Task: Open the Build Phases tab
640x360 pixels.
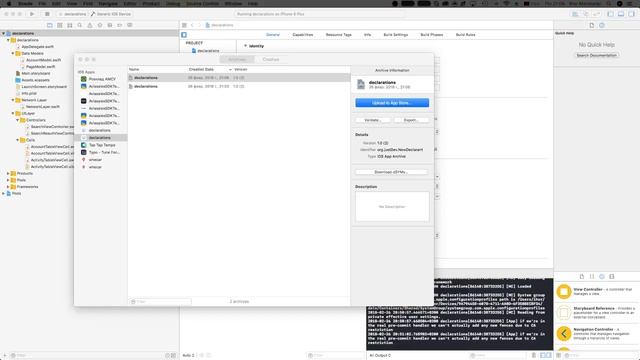Action: tap(431, 35)
